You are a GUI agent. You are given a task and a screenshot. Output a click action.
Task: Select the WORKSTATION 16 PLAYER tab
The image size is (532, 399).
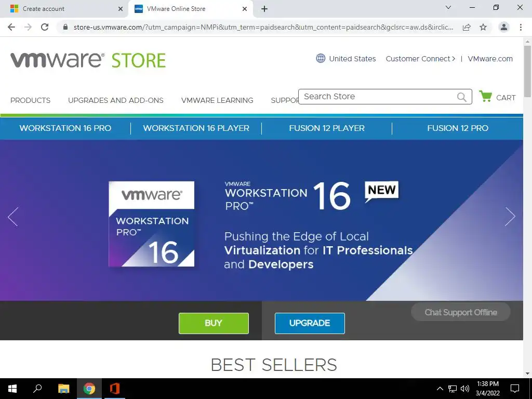pos(196,128)
